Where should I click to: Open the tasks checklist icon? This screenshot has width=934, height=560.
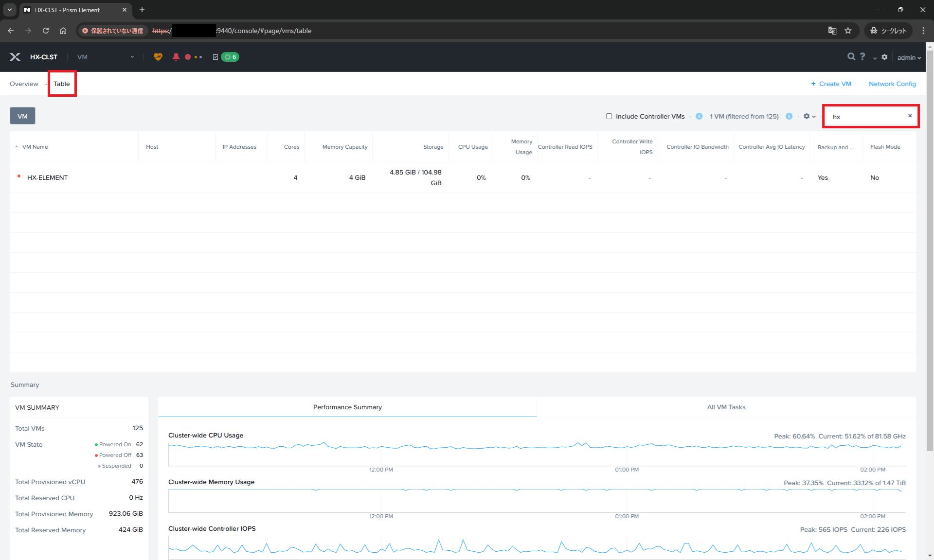pos(216,57)
